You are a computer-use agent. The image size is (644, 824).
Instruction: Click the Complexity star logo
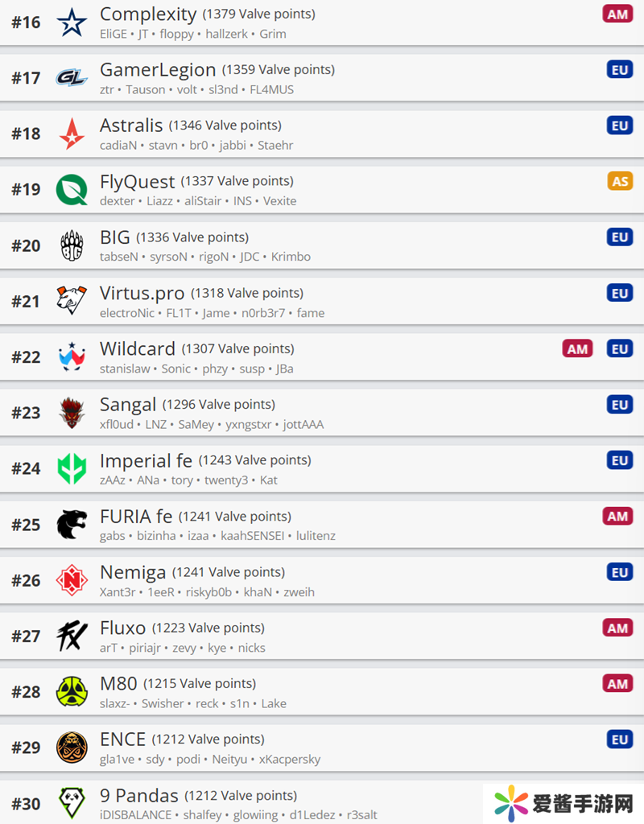[x=72, y=23]
